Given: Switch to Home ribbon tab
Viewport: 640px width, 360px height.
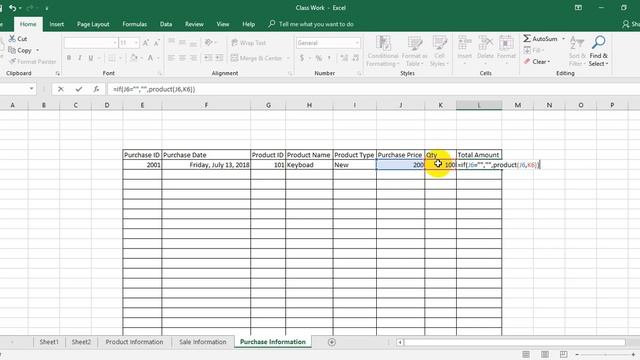Looking at the screenshot, I should coord(28,24).
